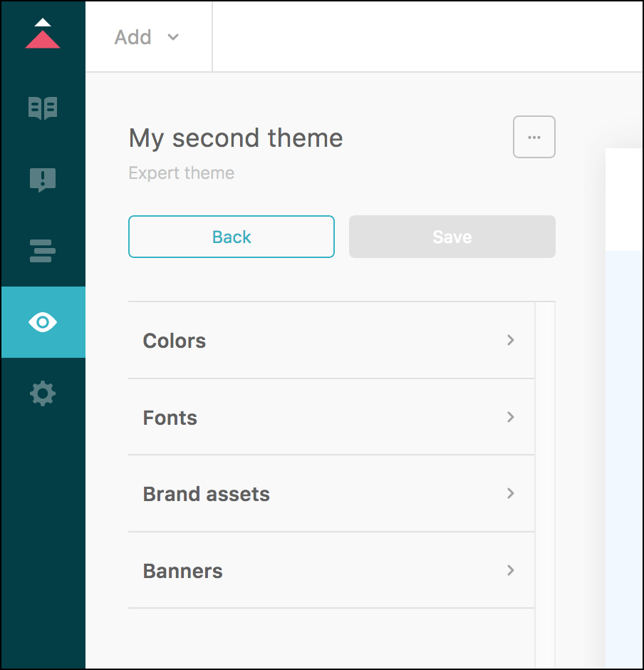The image size is (644, 670).
Task: Click the eye appearance icon
Action: (43, 322)
